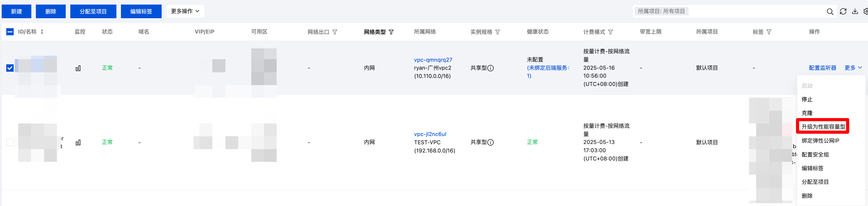Filter by 标签 column
The image size is (868, 206).
click(769, 32)
